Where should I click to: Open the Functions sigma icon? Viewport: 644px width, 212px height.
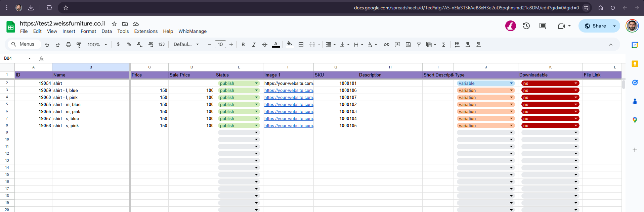click(x=444, y=45)
